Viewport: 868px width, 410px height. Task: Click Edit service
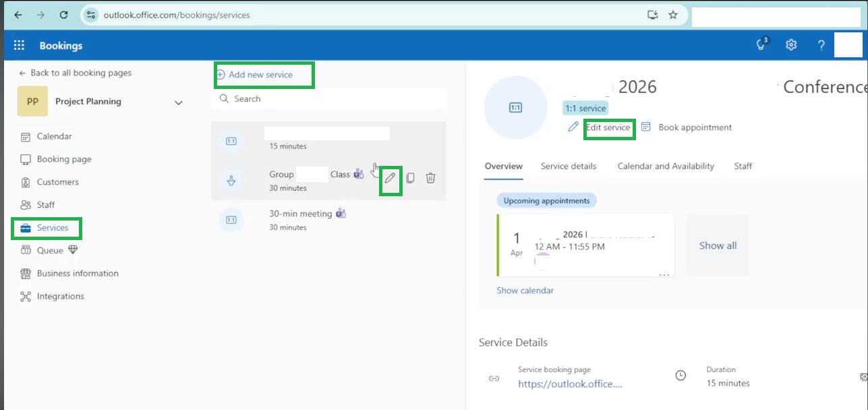[x=608, y=127]
